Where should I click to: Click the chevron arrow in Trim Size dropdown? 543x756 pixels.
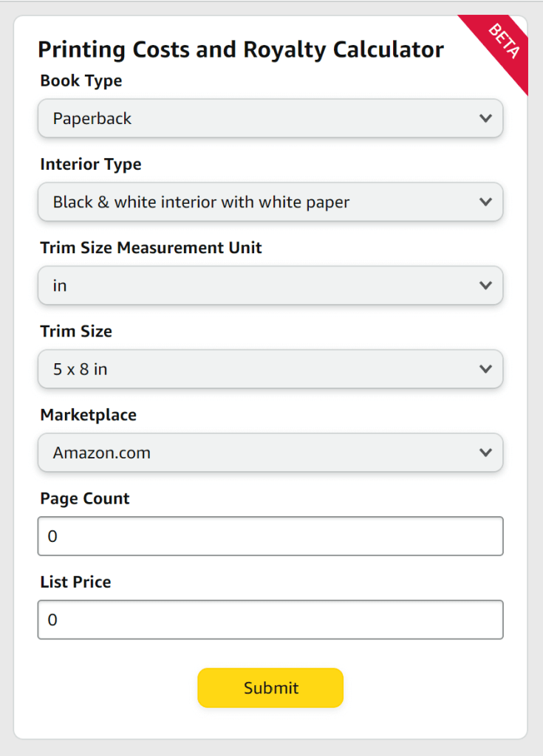485,368
